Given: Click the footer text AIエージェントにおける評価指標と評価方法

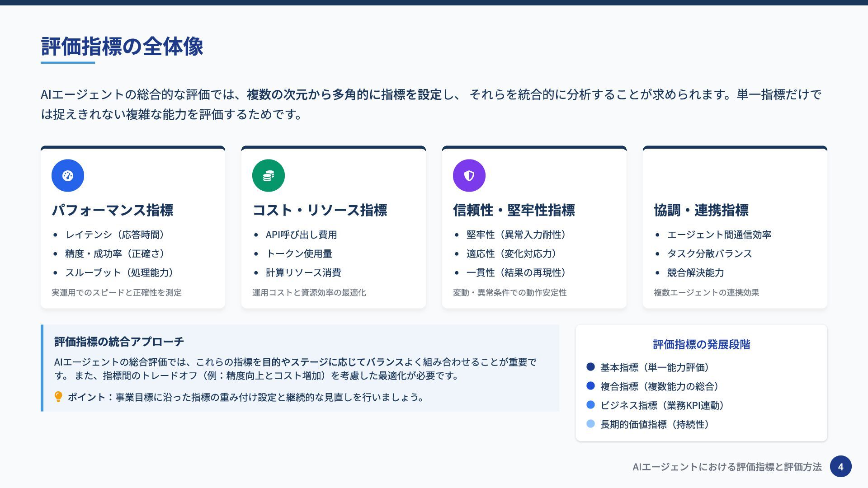Looking at the screenshot, I should [x=727, y=467].
